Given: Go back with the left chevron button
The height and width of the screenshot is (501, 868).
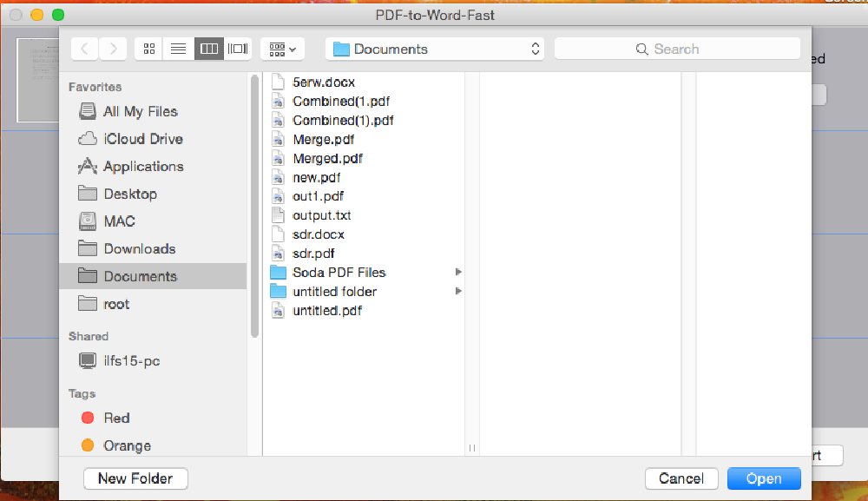Looking at the screenshot, I should (x=85, y=49).
